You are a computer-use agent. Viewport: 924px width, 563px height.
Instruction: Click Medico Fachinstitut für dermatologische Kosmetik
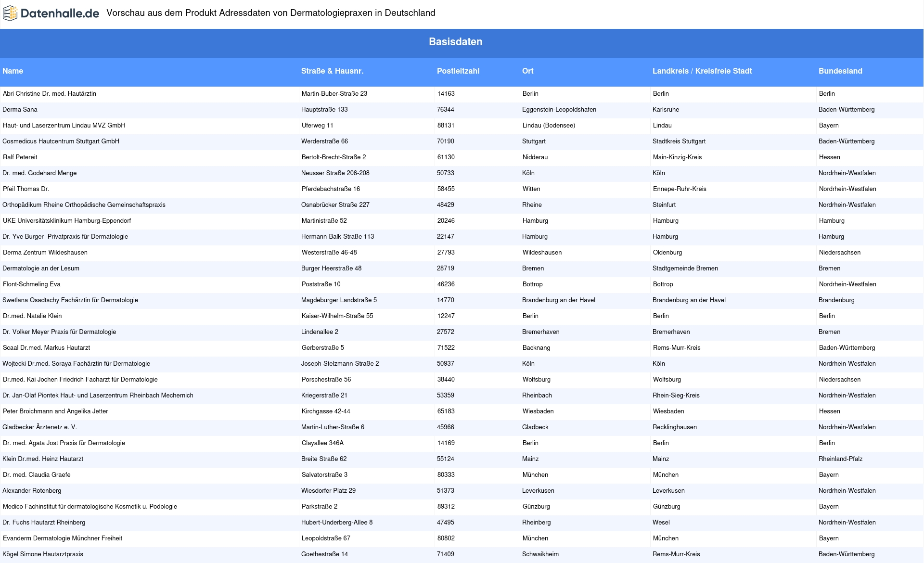coord(90,507)
